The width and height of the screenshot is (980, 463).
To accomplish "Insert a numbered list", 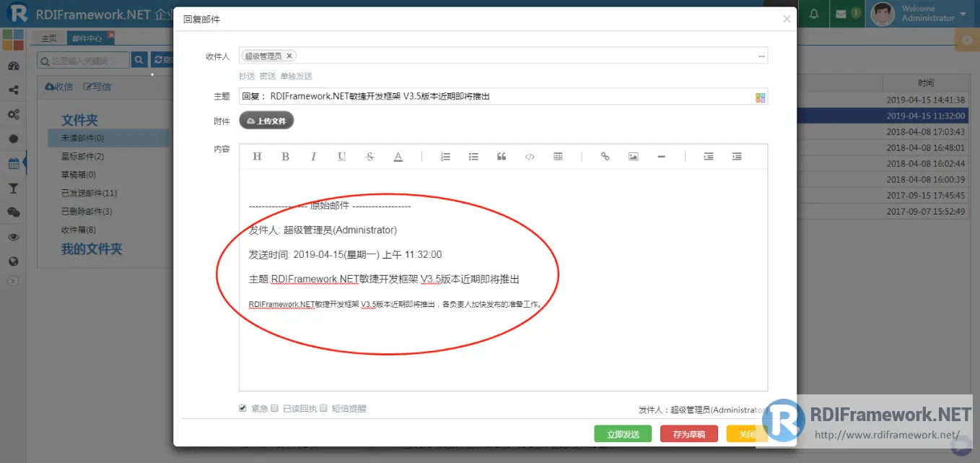I will coord(445,157).
